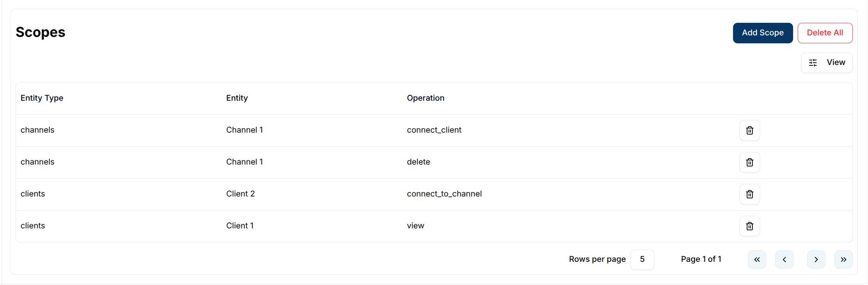Delete the Client 1 view scope row
868x285 pixels.
click(749, 226)
